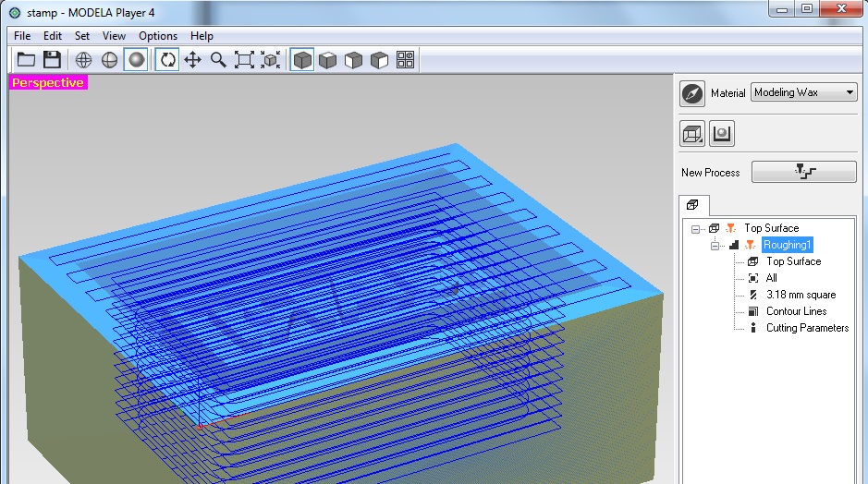Open the Help menu
868x484 pixels.
tap(202, 35)
